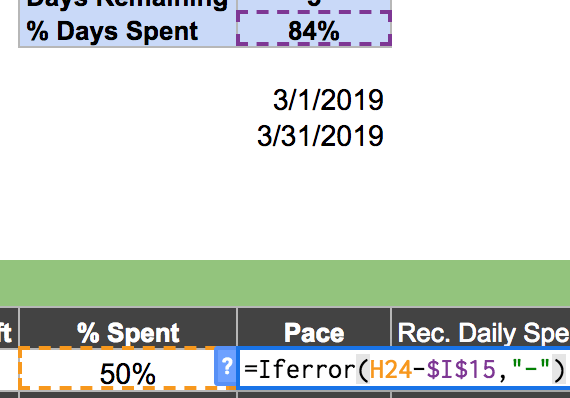Image resolution: width=570 pixels, height=398 pixels.
Task: Click the formula help question mark icon
Action: point(225,366)
